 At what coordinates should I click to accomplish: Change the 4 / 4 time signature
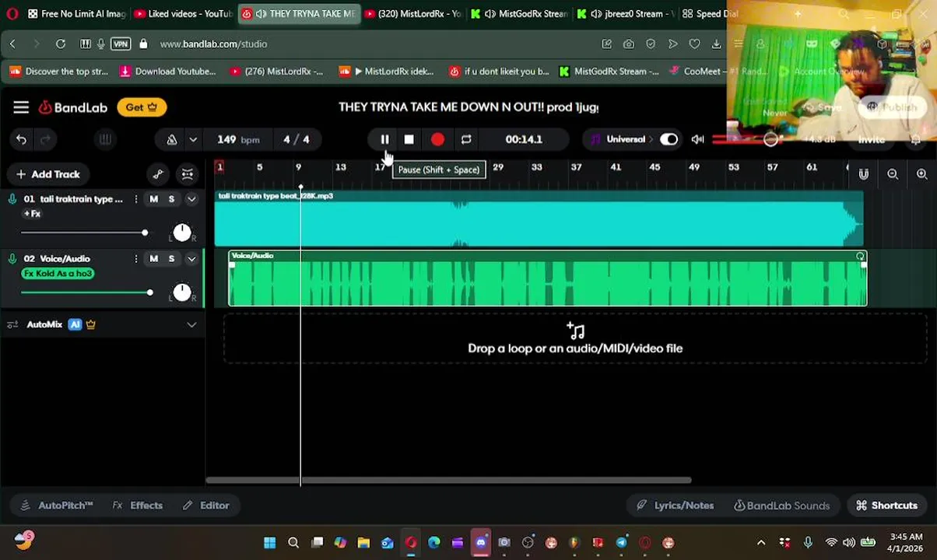[x=296, y=139]
